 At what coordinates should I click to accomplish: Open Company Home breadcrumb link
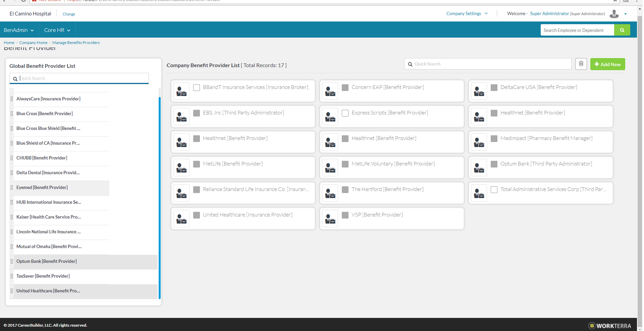click(x=33, y=43)
